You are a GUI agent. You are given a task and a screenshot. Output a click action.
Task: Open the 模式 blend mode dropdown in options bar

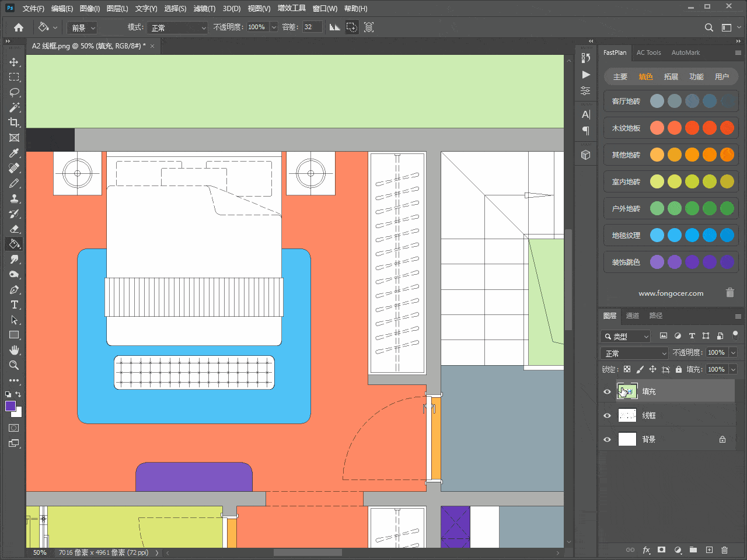click(177, 27)
